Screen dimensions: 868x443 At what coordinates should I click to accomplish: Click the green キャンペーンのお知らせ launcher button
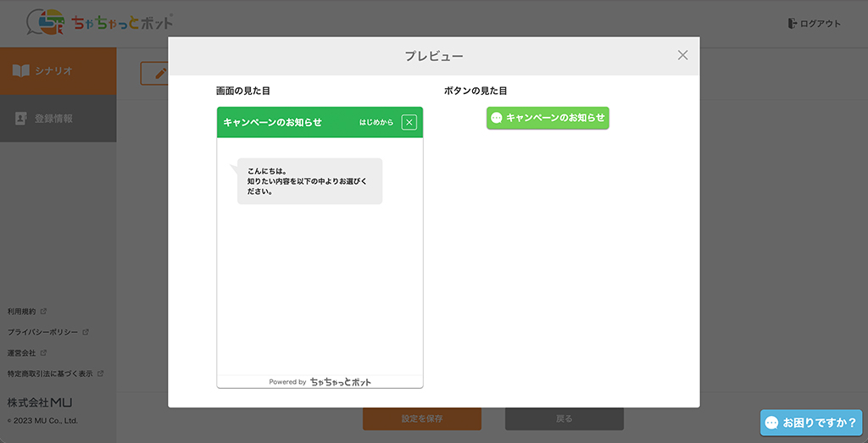tap(548, 119)
